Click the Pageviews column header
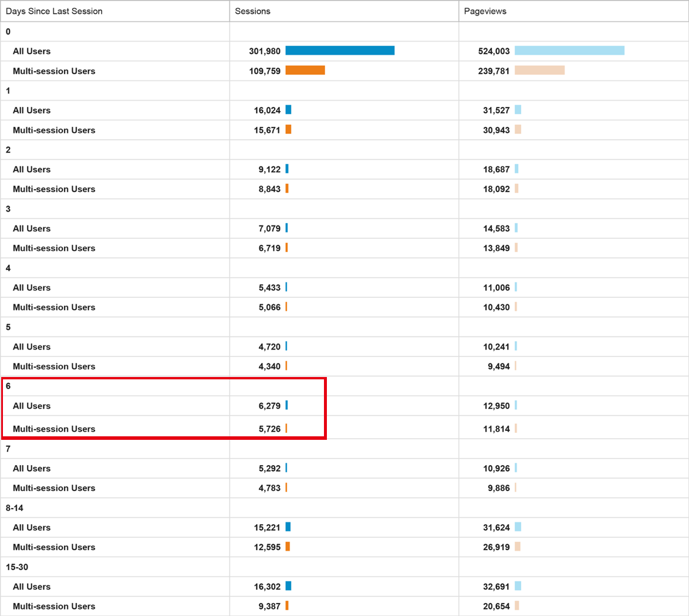689x616 pixels. coord(485,11)
